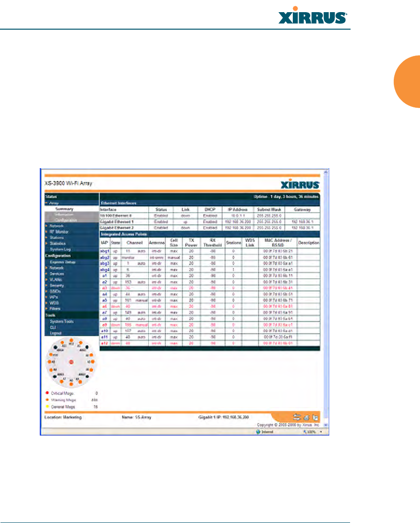This screenshot has height=523, width=420.
Task: Expand the IAPs item
Action: 47,297
